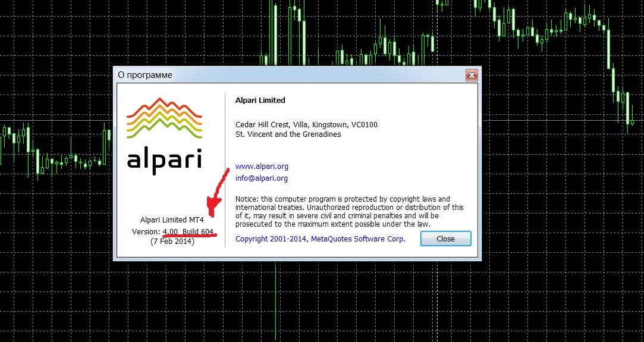This screenshot has width=644, height=342.
Task: Click the 'Notice: this computer program' paragraph
Action: 349,211
